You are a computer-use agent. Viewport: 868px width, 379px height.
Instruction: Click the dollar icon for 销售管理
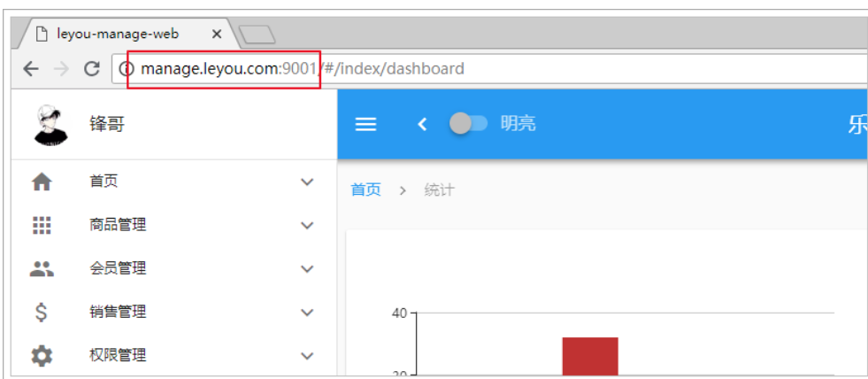(42, 312)
